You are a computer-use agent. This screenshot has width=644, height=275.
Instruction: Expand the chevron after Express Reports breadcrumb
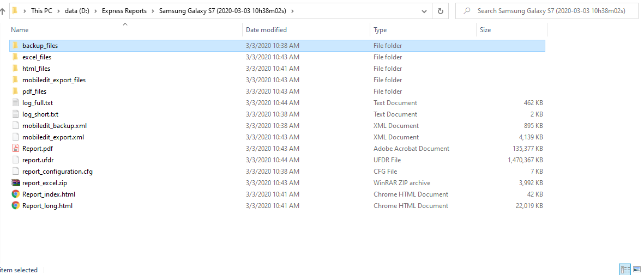click(153, 11)
